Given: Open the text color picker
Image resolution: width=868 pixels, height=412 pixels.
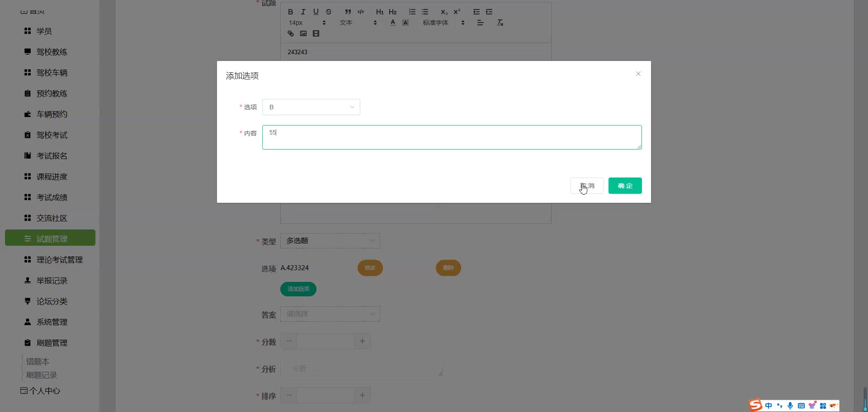Looking at the screenshot, I should (x=392, y=23).
